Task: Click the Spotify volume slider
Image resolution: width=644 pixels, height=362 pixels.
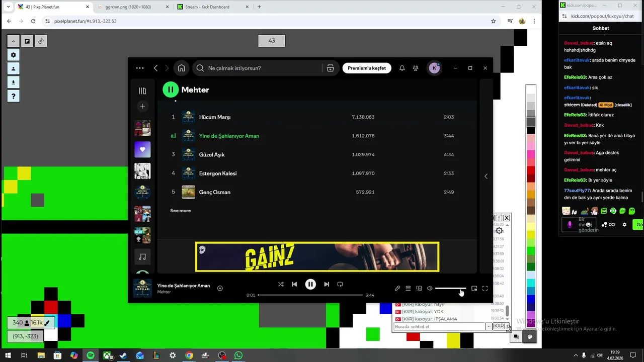Action: [x=450, y=288]
